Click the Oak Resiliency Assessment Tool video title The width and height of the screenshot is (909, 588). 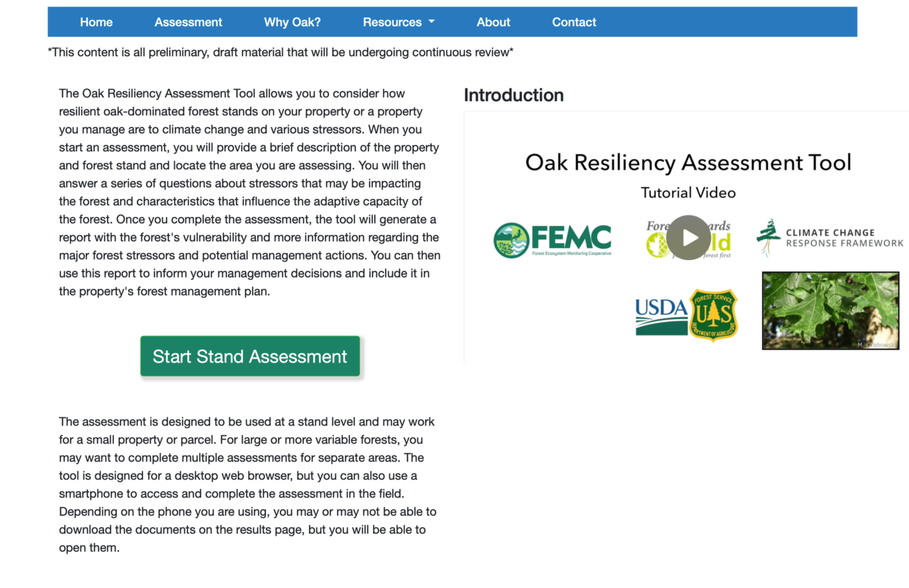tap(688, 163)
